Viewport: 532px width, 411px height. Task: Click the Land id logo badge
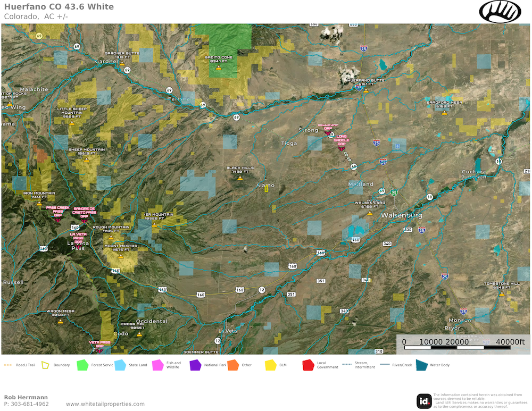pyautogui.click(x=424, y=400)
